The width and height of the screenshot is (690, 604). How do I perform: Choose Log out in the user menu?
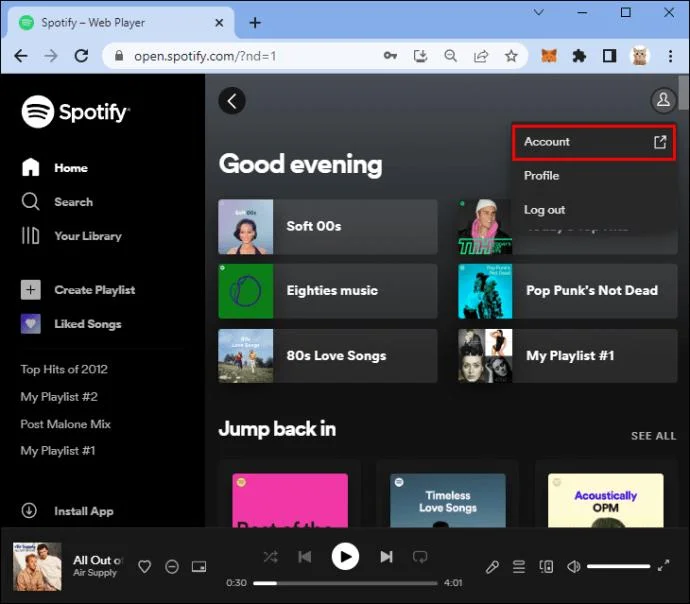coord(594,210)
